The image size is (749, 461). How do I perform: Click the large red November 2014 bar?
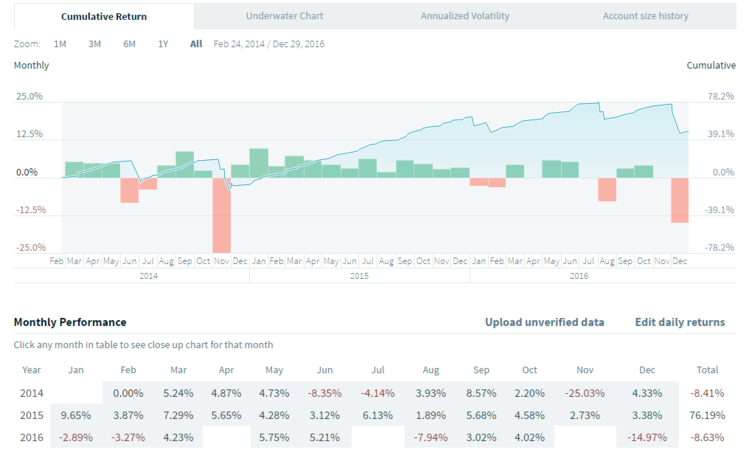[x=221, y=214]
